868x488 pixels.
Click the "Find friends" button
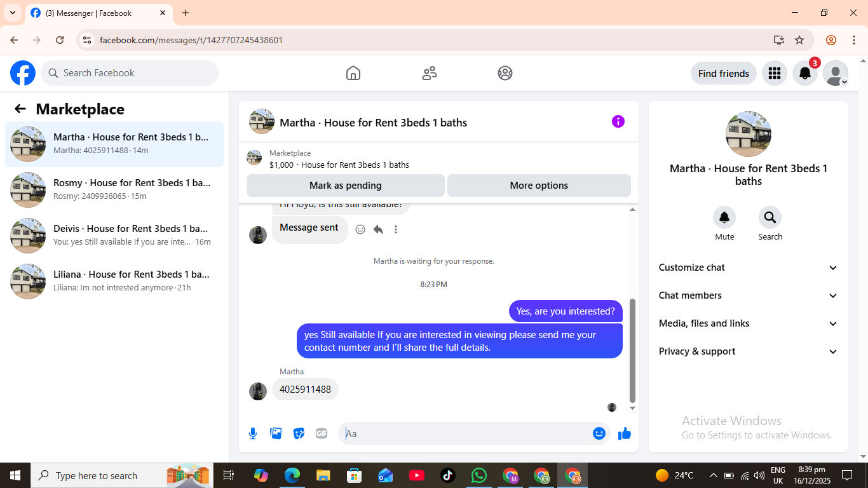click(724, 73)
